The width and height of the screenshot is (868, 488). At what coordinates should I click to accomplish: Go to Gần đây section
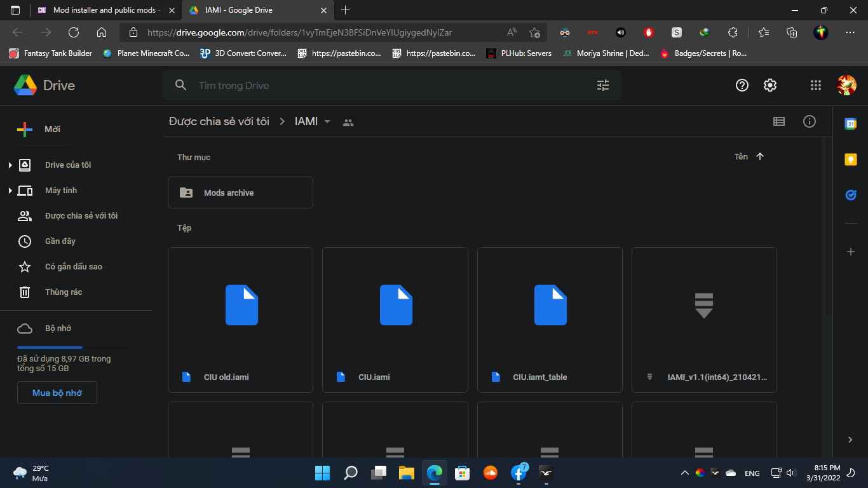click(60, 241)
